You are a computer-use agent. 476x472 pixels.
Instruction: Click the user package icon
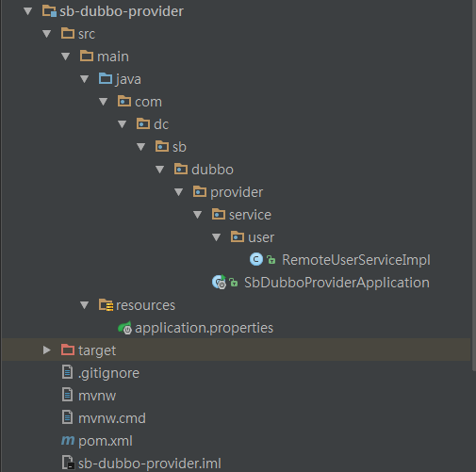pos(238,236)
